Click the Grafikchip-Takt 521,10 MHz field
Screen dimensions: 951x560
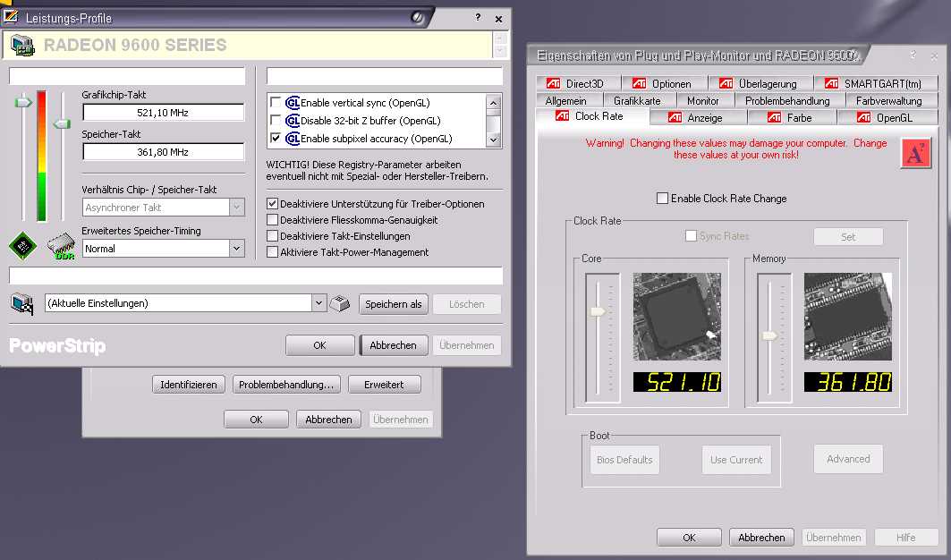pos(163,112)
